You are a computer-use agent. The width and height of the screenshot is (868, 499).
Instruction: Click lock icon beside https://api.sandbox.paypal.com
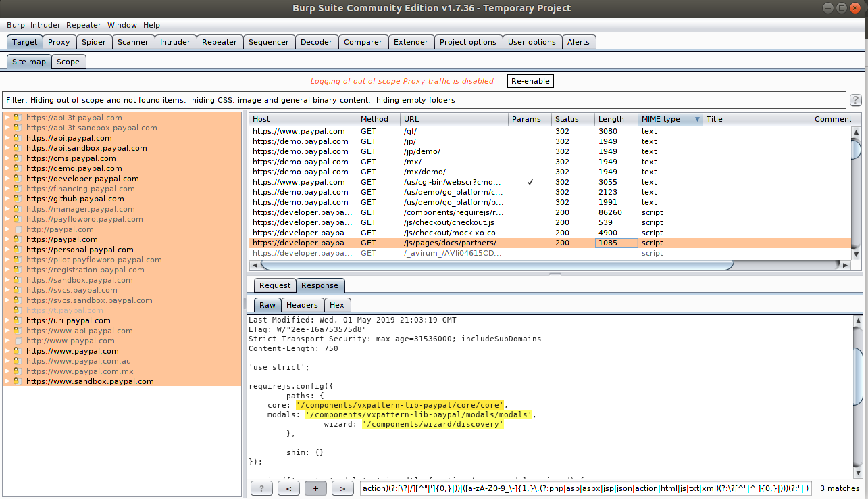(18, 148)
